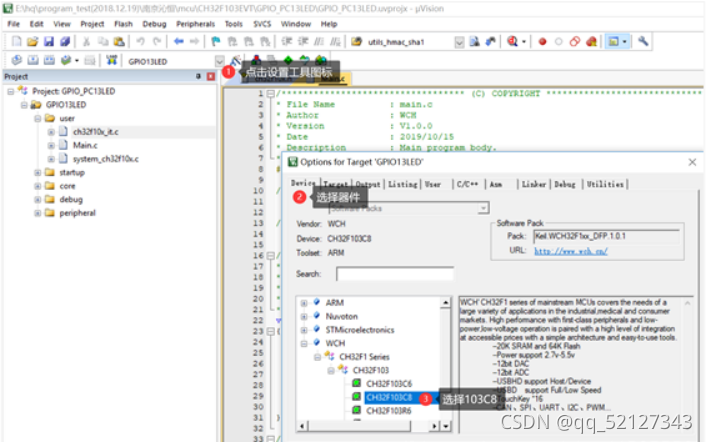Open the Flash menu
This screenshot has width=707, height=443.
[x=123, y=24]
